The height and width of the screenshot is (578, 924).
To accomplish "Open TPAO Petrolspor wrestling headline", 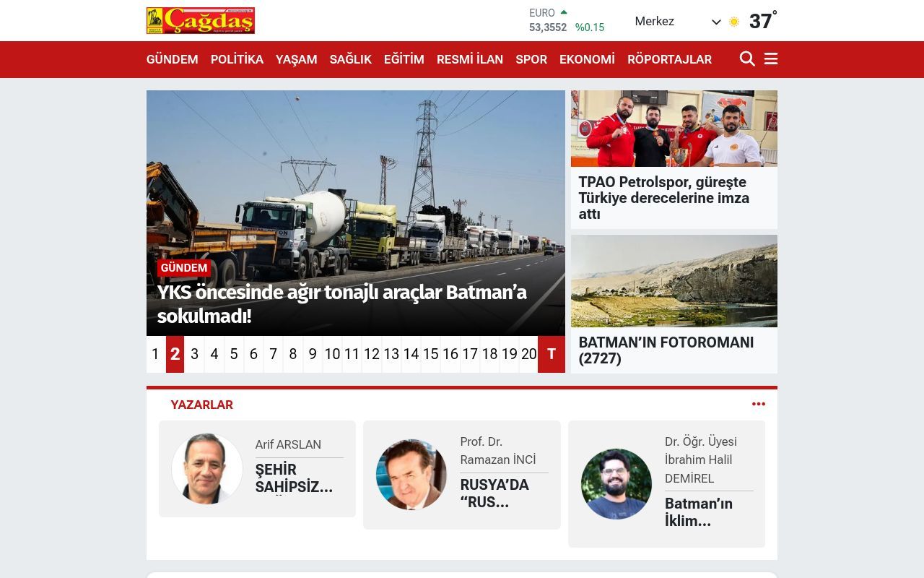I will pyautogui.click(x=664, y=198).
